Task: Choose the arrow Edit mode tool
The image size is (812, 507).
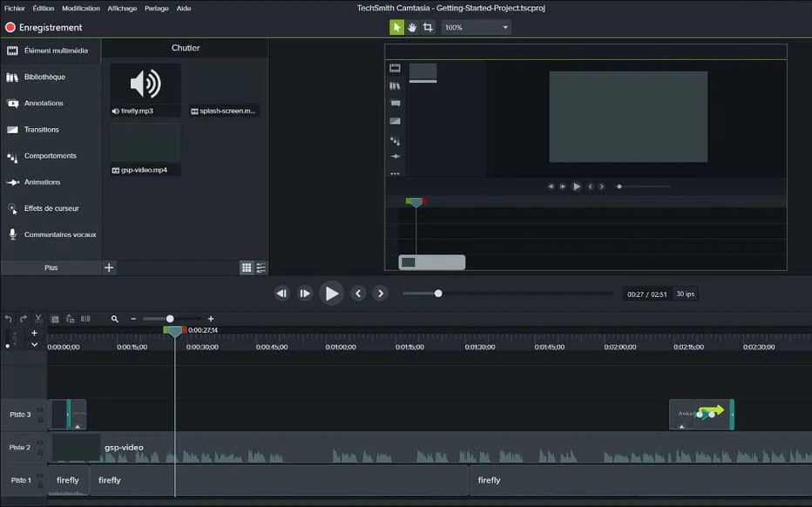Action: pyautogui.click(x=396, y=28)
